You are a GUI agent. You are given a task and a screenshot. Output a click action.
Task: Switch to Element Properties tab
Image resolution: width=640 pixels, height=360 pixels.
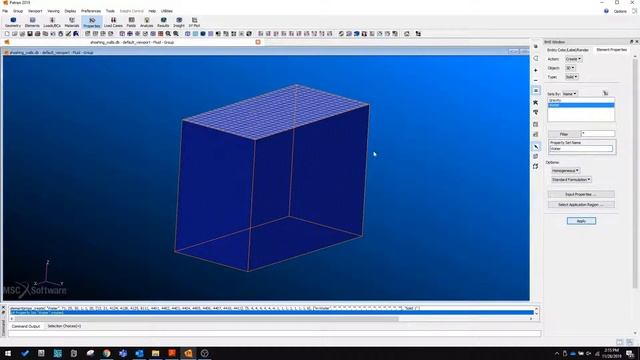click(x=611, y=50)
